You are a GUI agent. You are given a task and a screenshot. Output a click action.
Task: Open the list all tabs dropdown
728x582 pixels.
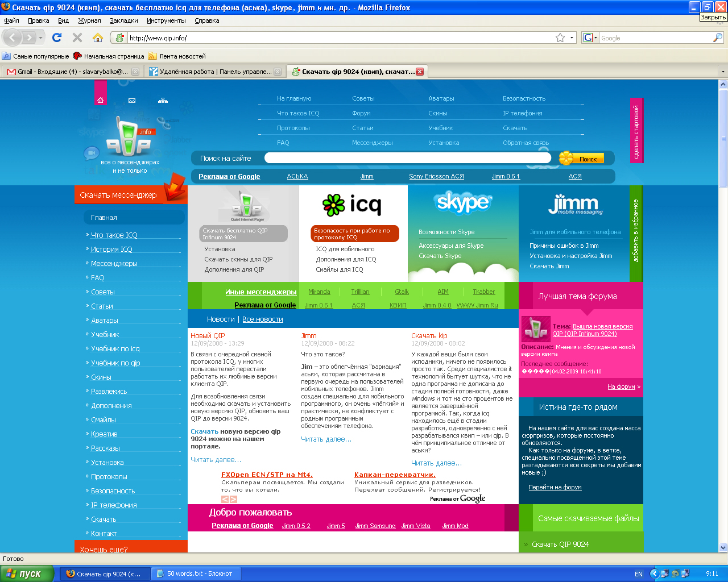pos(723,72)
